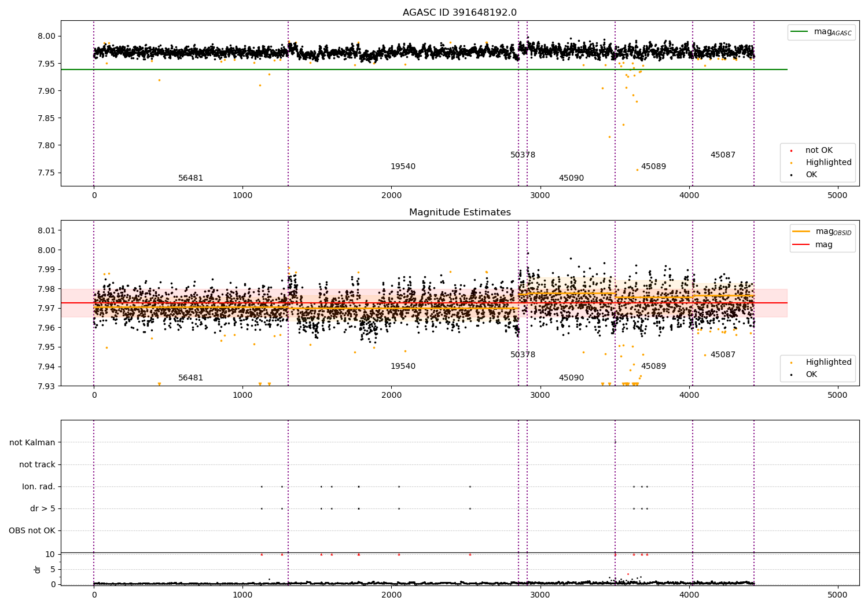Click obsid label 19540 in AGASC ID plot
Screen dimensions: 868x608
click(x=403, y=167)
